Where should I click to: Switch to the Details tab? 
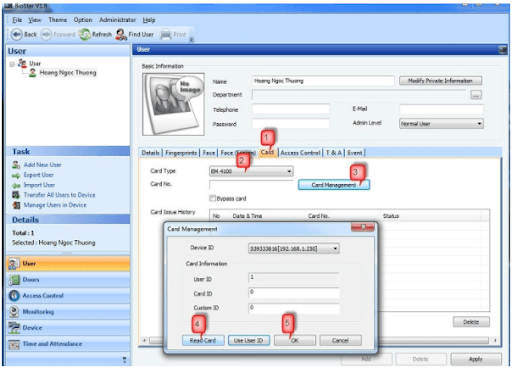(x=150, y=153)
